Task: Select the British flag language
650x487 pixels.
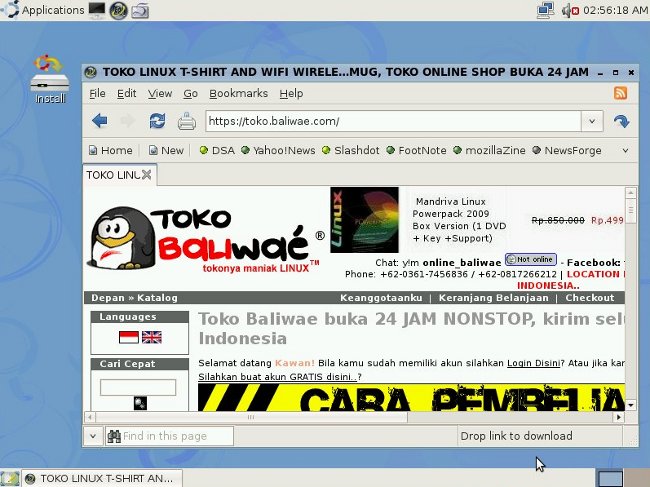Action: (152, 337)
